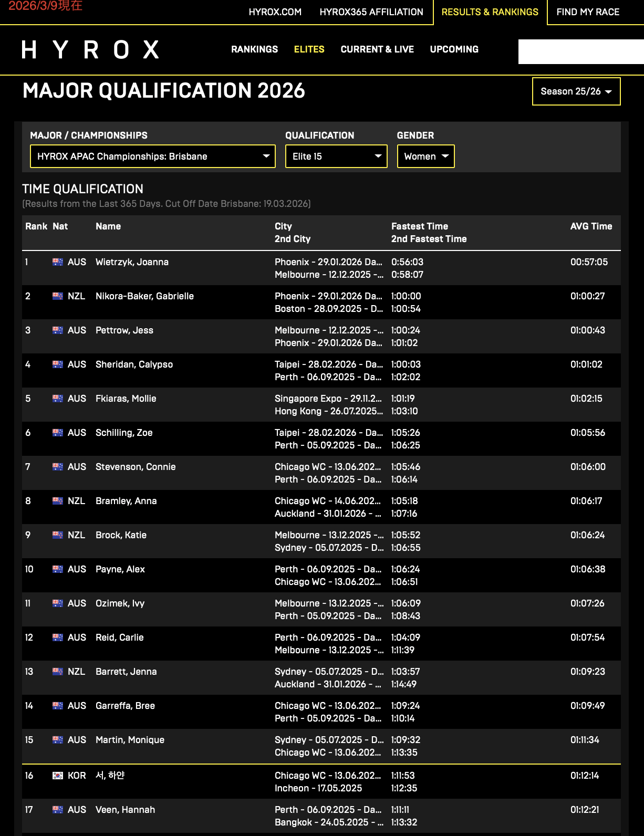Click flag icon next to Bramley, Anna
Viewport: 644px width, 836px height.
pos(58,501)
